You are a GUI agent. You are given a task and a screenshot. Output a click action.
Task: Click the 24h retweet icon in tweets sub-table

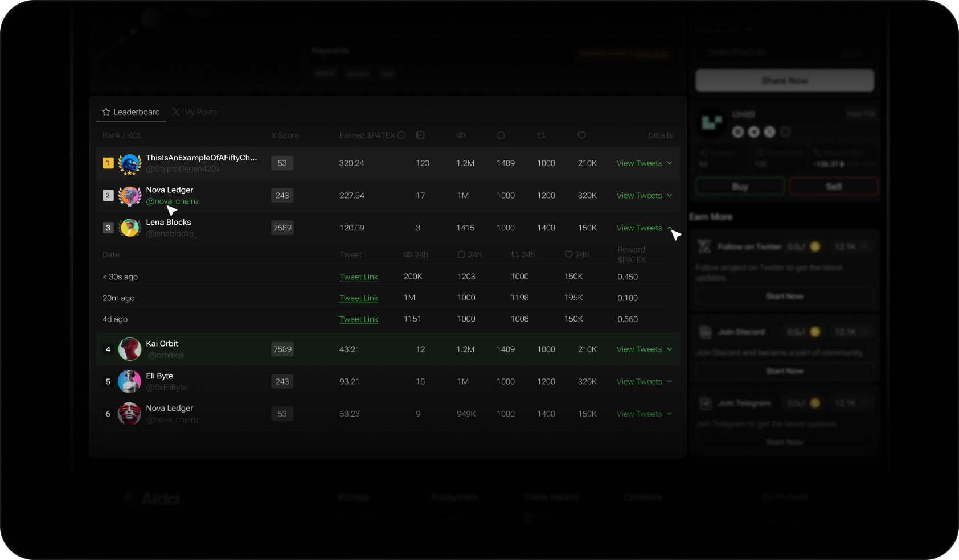point(515,254)
